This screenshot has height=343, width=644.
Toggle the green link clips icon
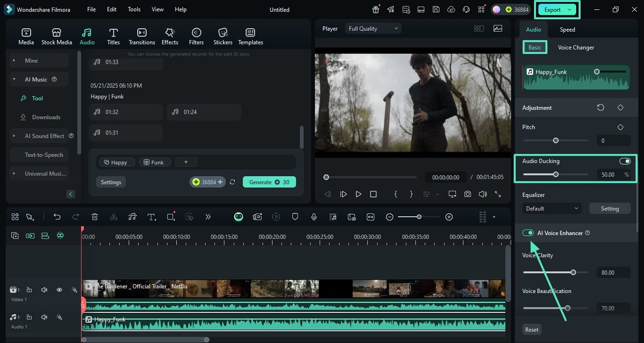tap(30, 236)
